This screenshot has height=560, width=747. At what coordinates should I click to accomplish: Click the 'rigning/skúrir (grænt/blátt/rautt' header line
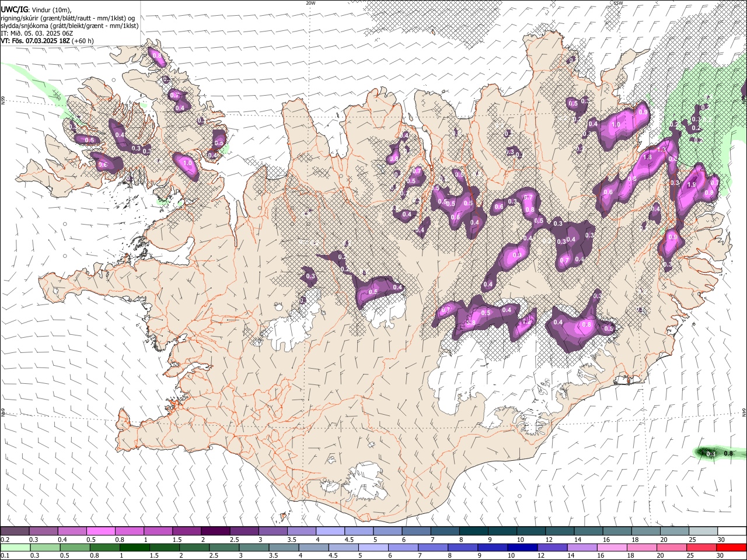(68, 18)
